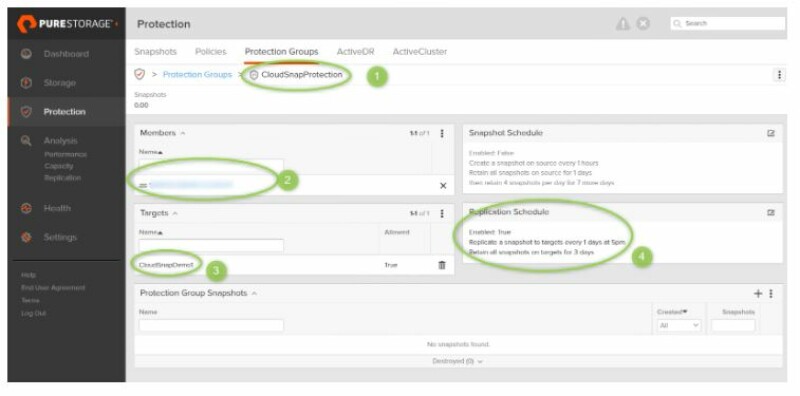Edit the Replication Schedule
Viewport: 800px width, 396px height.
pyautogui.click(x=770, y=212)
